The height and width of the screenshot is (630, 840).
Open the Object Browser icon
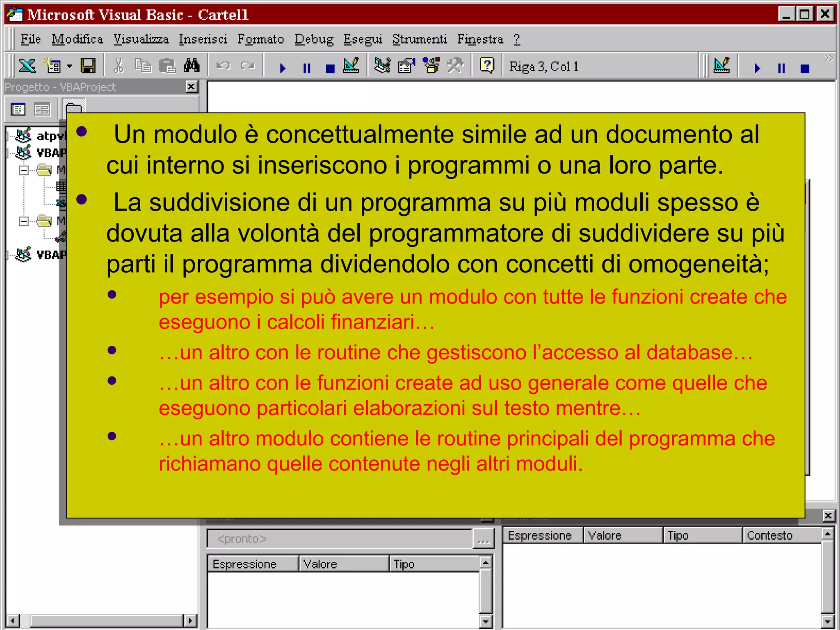click(431, 66)
